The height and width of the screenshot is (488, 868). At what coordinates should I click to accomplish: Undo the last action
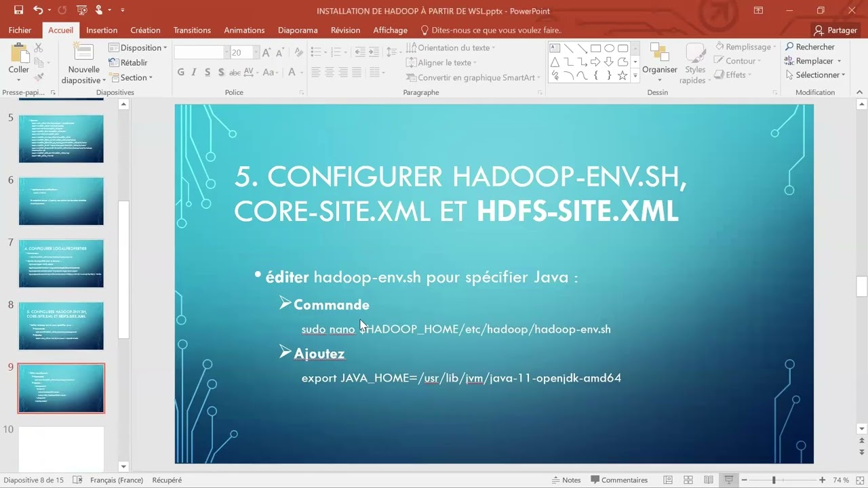38,10
